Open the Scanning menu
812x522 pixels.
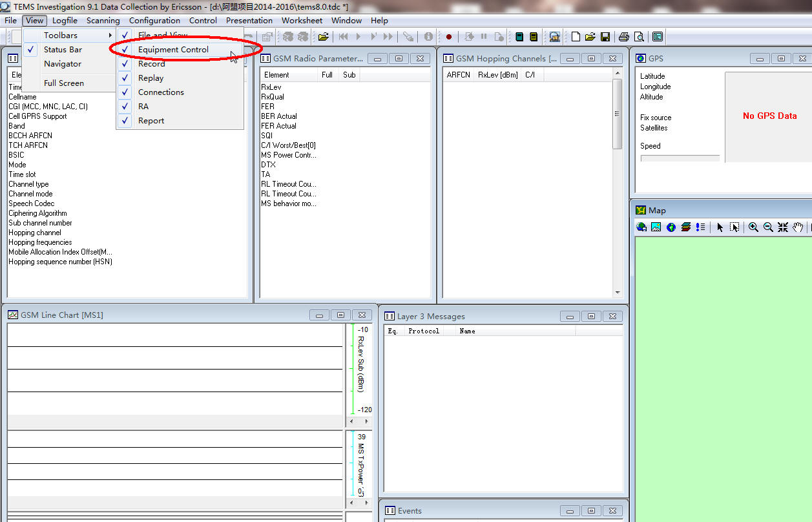click(103, 20)
